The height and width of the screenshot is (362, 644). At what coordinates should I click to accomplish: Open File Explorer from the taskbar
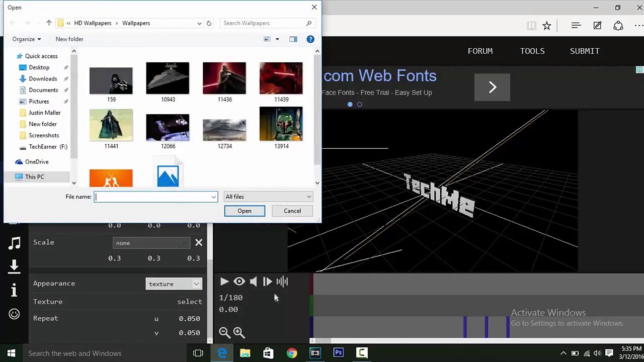pyautogui.click(x=245, y=353)
